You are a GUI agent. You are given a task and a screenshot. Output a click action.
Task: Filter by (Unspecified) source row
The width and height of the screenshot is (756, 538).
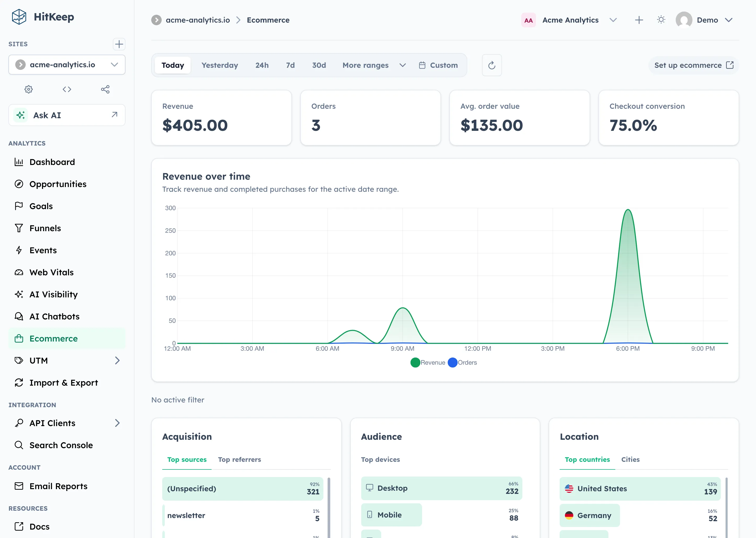pos(243,489)
